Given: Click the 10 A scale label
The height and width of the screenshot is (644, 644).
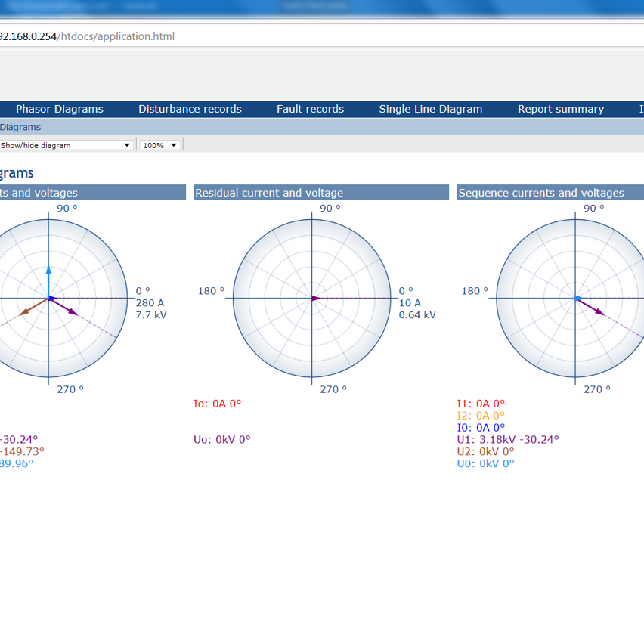Looking at the screenshot, I should [410, 302].
